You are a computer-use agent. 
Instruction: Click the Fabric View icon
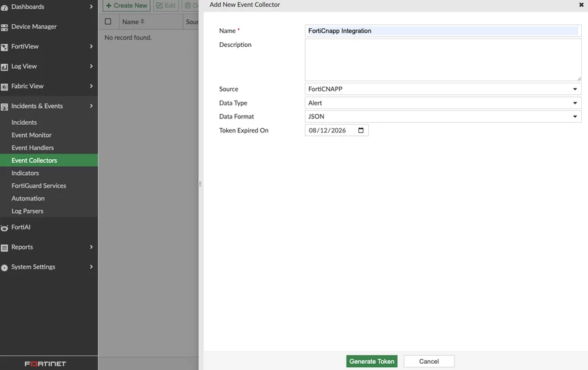pyautogui.click(x=5, y=87)
